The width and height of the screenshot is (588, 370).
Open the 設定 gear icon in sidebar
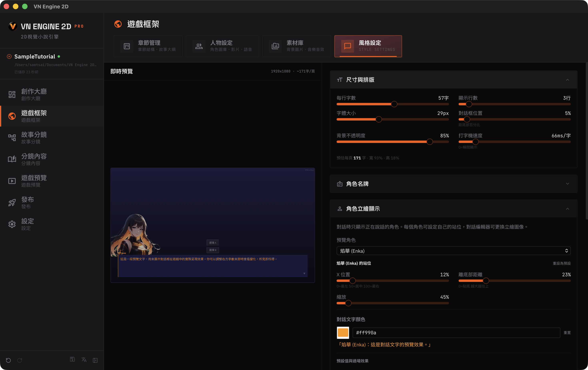[12, 224]
